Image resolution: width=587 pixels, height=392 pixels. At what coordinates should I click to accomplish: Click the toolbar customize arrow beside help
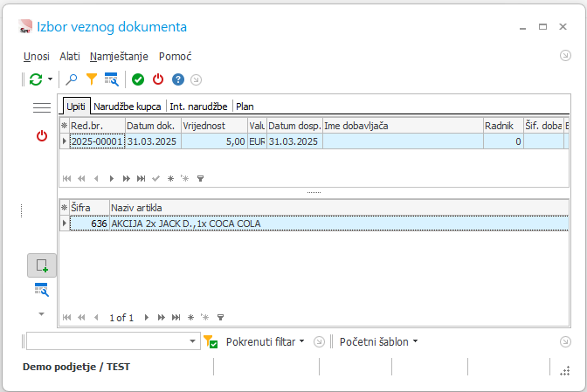(x=197, y=79)
